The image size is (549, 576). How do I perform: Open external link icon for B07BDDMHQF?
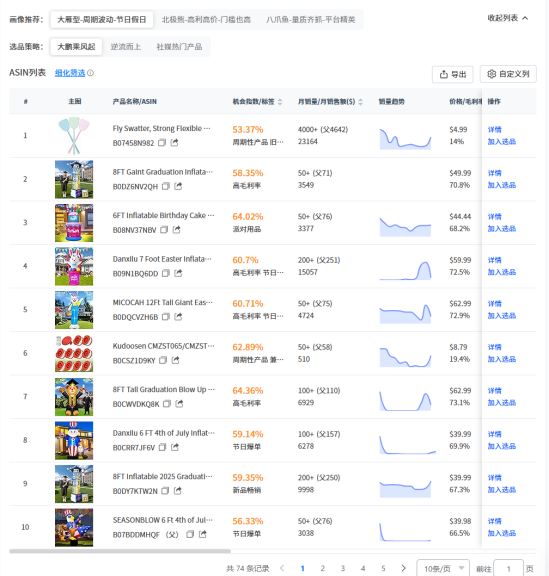(202, 534)
